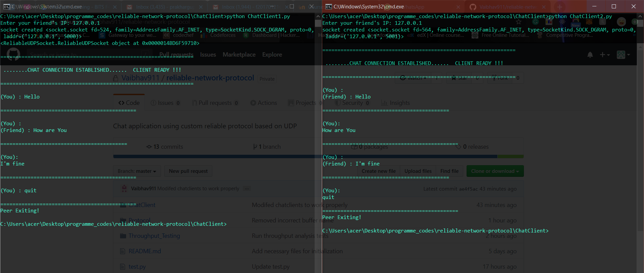Maximize the right cmd.exe window

(613, 7)
